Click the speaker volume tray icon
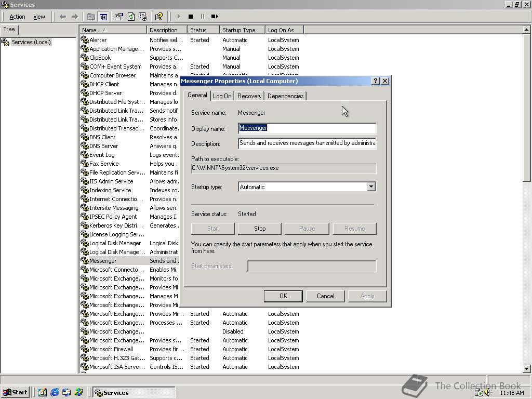Image resolution: width=532 pixels, height=399 pixels. point(488,393)
